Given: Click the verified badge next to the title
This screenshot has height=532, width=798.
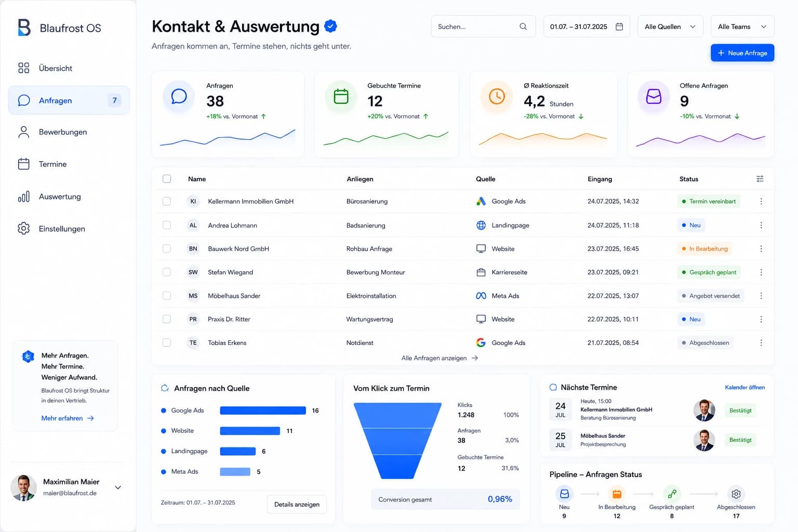Looking at the screenshot, I should (x=330, y=26).
